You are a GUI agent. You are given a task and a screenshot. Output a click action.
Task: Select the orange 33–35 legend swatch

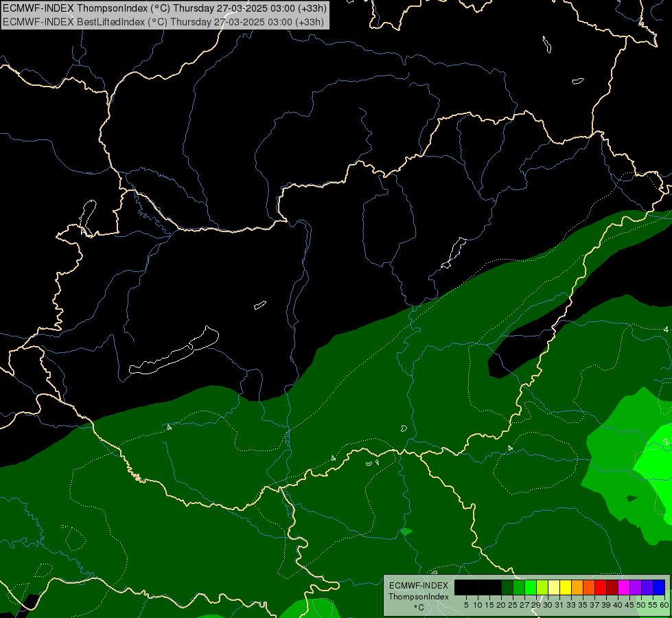point(577,587)
